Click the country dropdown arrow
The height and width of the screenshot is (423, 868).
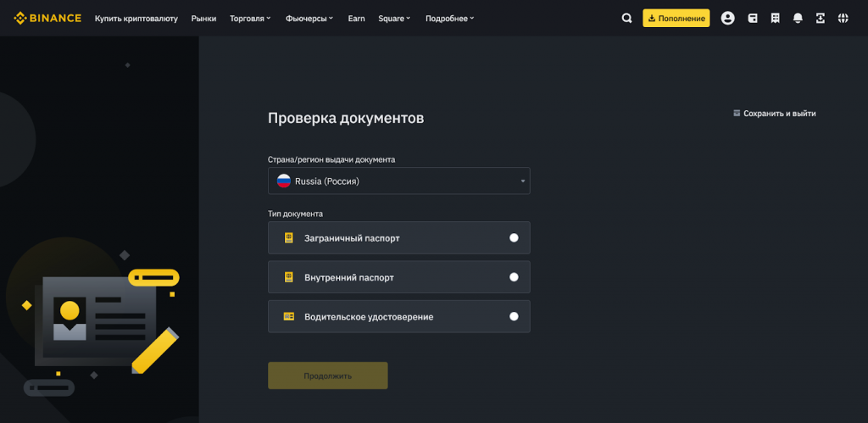[x=522, y=181]
